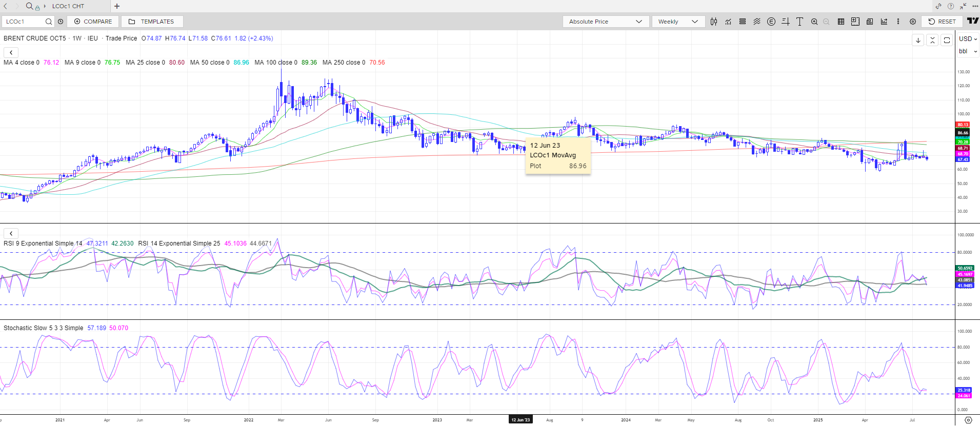Screen dimensions: 980x426
Task: Add a new tab with plus button
Action: tap(117, 6)
